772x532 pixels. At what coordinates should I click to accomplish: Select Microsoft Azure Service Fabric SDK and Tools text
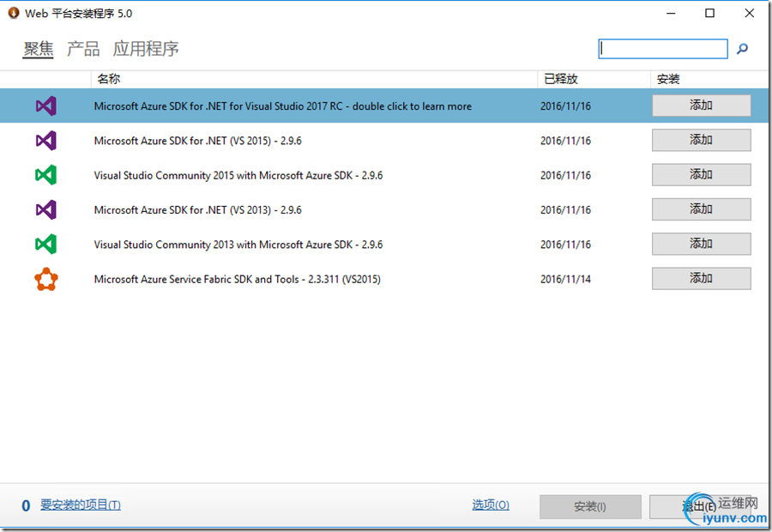tap(238, 280)
